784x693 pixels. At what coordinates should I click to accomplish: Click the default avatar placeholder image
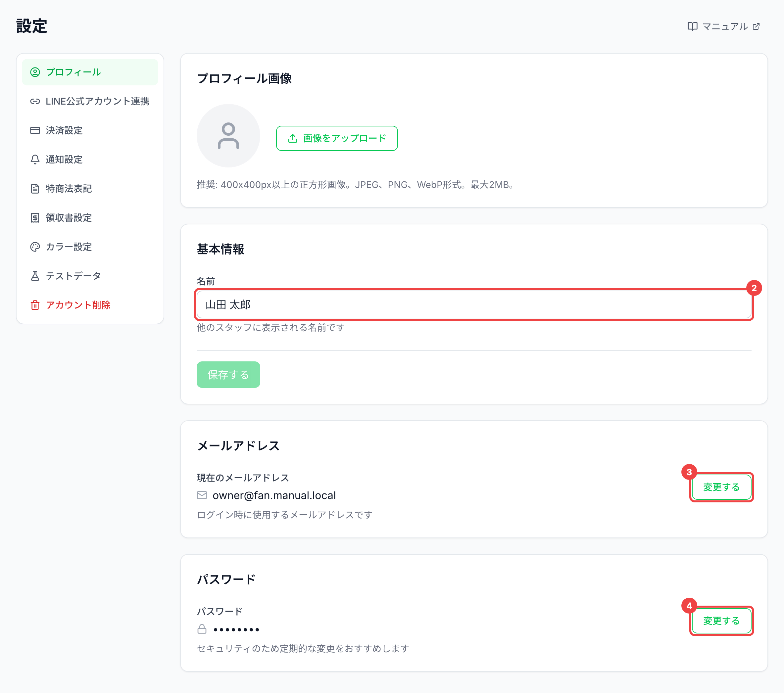click(228, 136)
